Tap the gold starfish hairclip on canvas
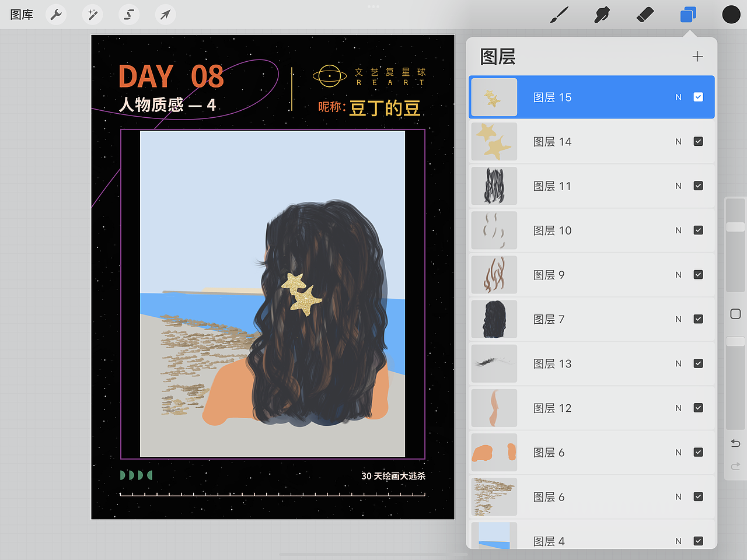Viewport: 747px width, 560px height. (x=301, y=293)
